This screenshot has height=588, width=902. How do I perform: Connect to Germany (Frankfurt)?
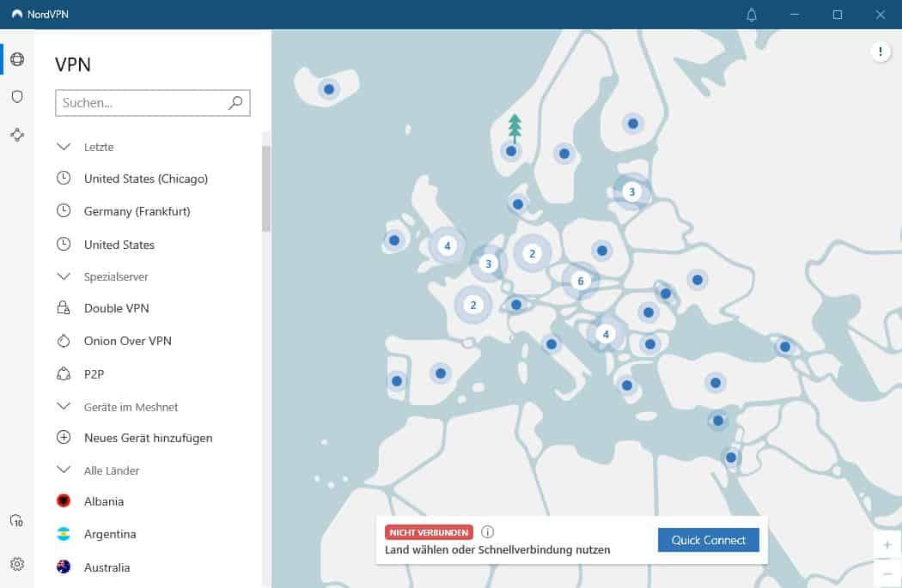[x=137, y=211]
